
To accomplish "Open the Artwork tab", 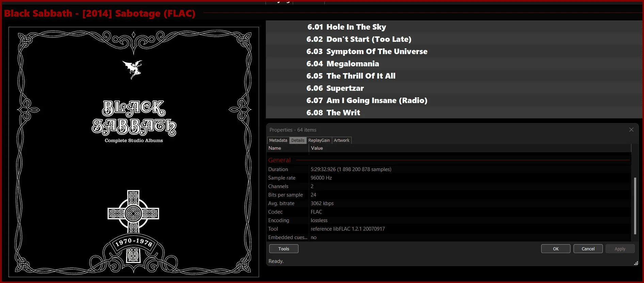I will pos(341,140).
